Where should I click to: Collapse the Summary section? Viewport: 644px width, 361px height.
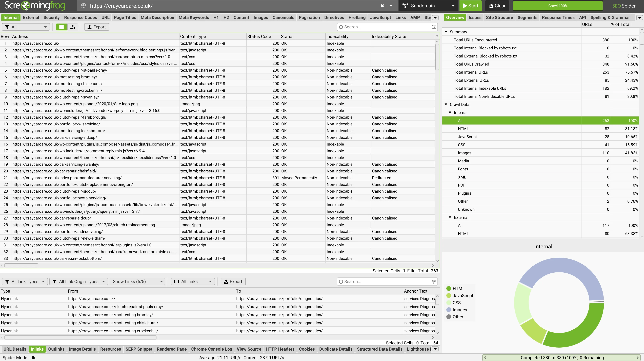click(x=446, y=32)
